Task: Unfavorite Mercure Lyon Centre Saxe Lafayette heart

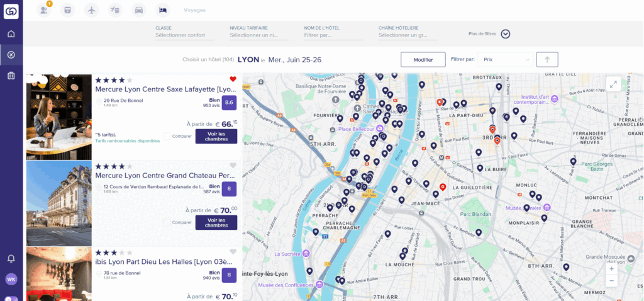Action: [233, 79]
